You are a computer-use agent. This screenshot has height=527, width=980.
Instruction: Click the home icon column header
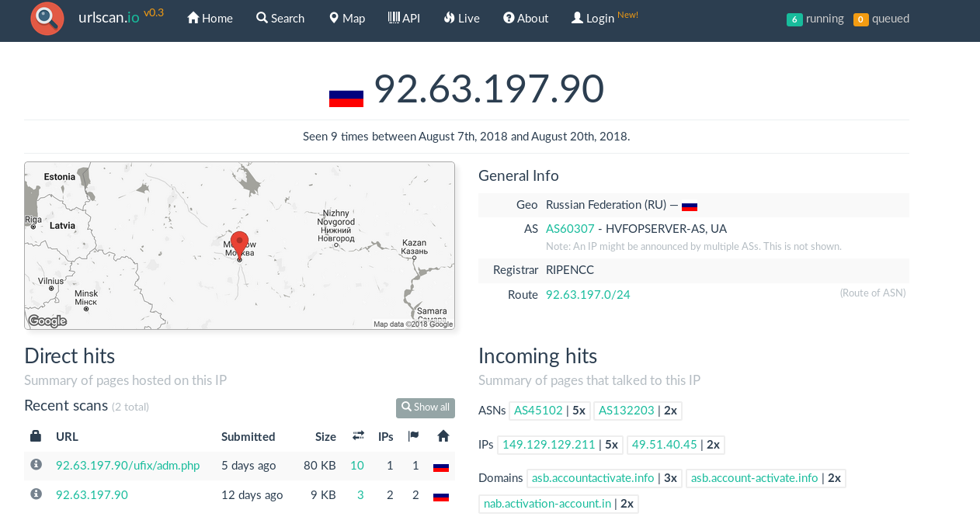(443, 436)
